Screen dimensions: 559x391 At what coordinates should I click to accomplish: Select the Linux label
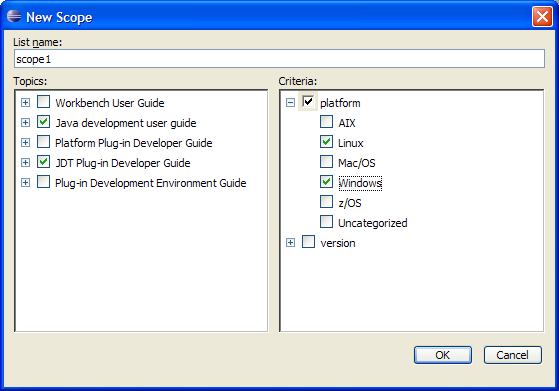pos(351,143)
